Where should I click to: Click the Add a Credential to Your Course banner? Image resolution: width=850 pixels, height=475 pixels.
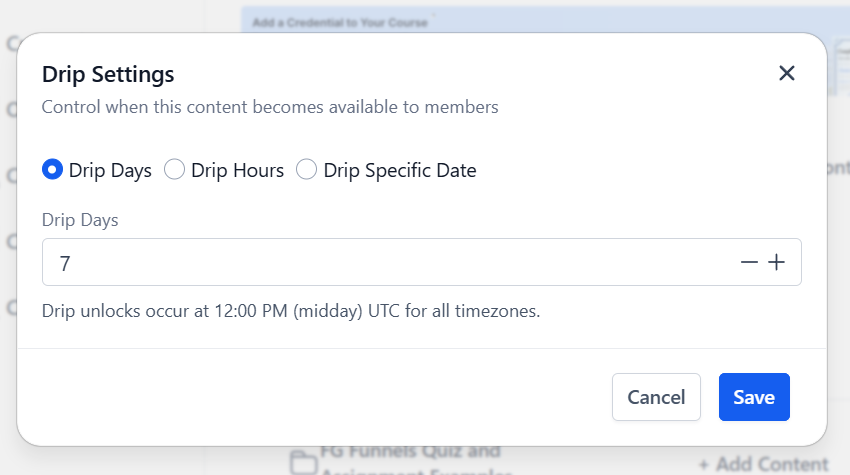340,23
